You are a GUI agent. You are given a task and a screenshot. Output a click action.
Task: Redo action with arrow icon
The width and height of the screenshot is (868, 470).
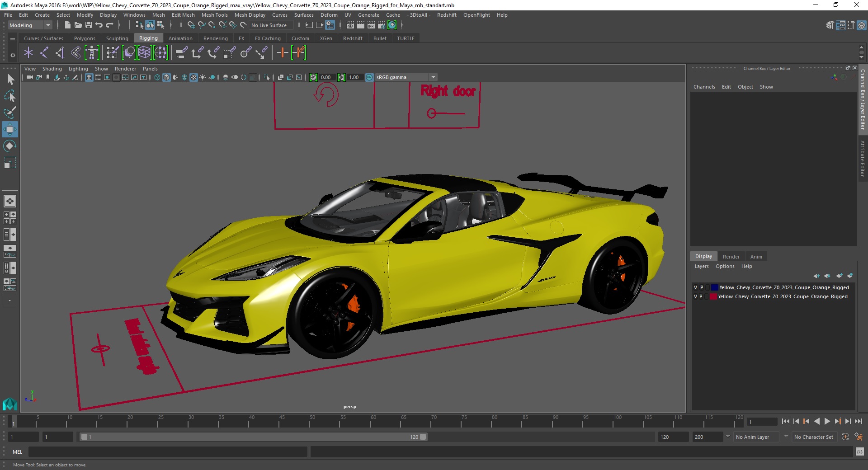coord(109,25)
